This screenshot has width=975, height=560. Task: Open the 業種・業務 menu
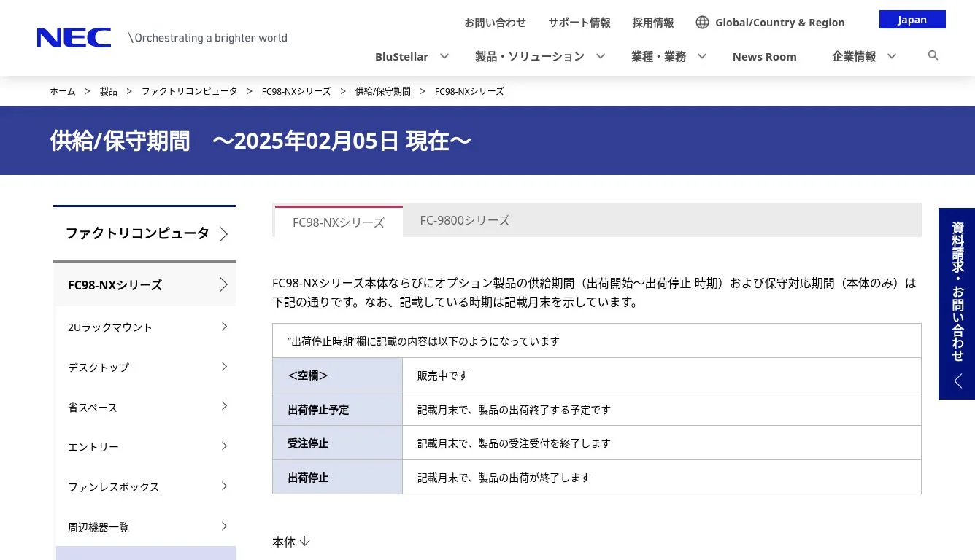point(658,56)
